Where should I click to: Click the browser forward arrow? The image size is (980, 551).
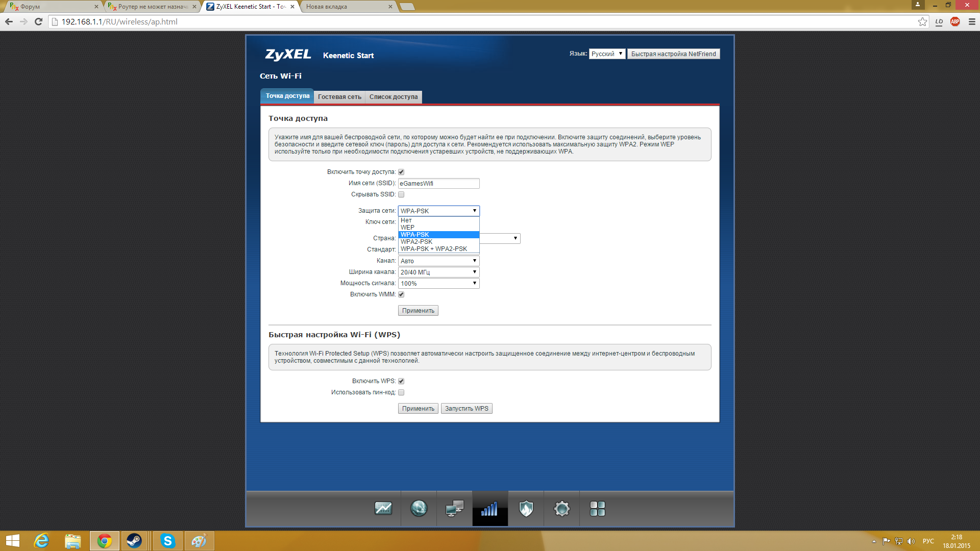(23, 21)
